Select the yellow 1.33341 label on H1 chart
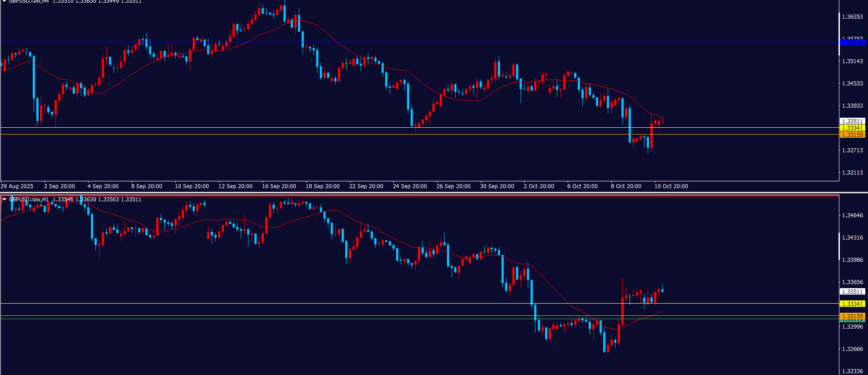 point(853,304)
